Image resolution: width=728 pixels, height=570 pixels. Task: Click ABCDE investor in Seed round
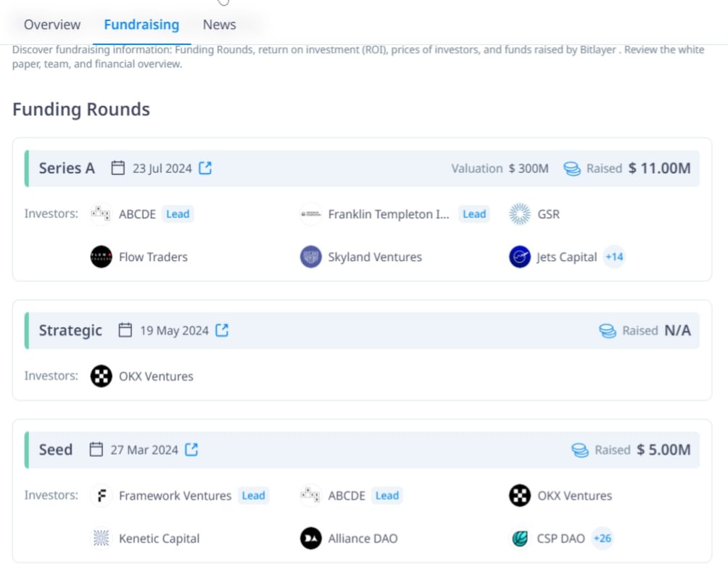coord(347,496)
